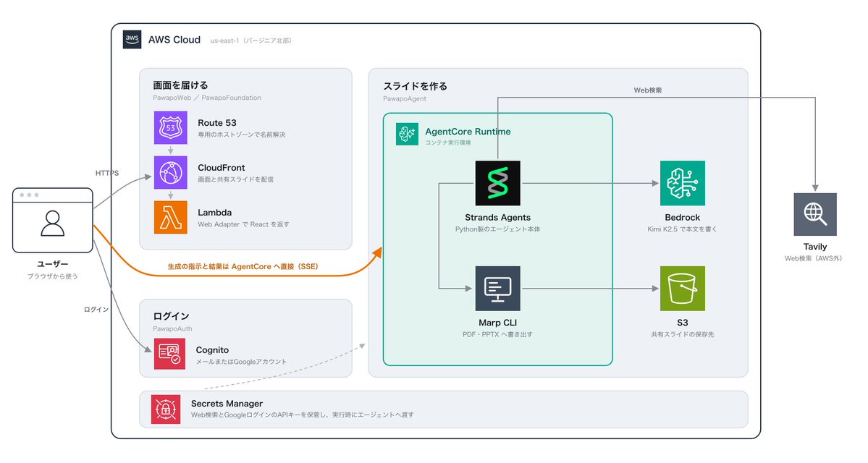Click the コンテナ実行環境 subtitle
Image resolution: width=868 pixels, height=463 pixels.
pyautogui.click(x=448, y=143)
